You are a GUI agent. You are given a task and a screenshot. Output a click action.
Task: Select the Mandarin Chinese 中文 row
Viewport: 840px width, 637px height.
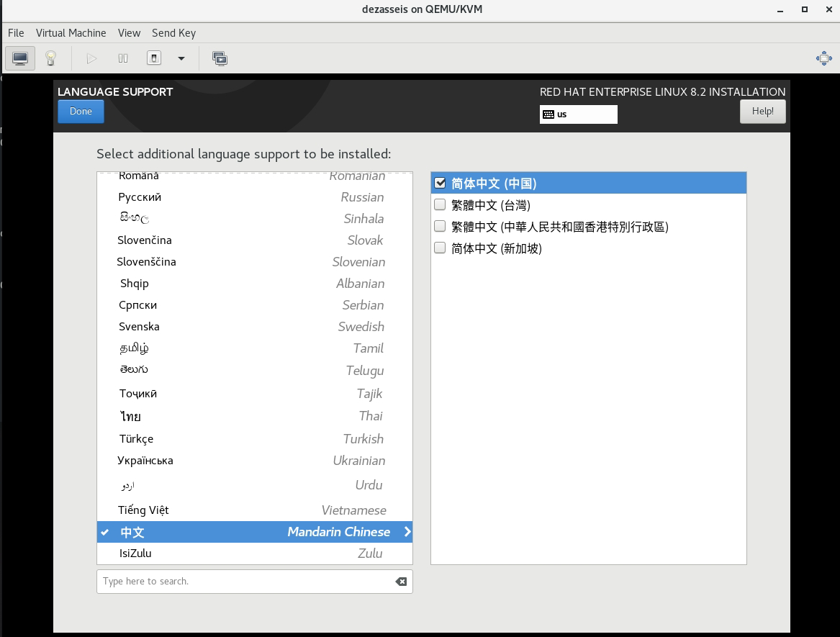click(255, 532)
